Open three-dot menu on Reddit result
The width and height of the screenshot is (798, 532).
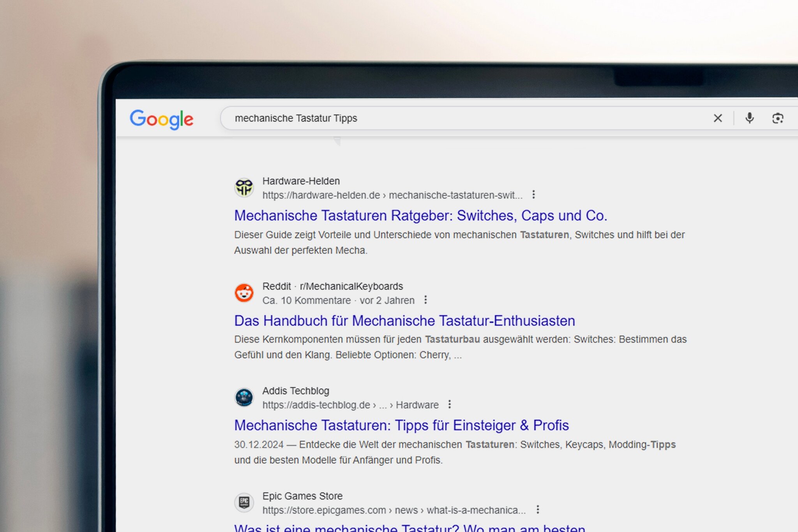tap(425, 300)
